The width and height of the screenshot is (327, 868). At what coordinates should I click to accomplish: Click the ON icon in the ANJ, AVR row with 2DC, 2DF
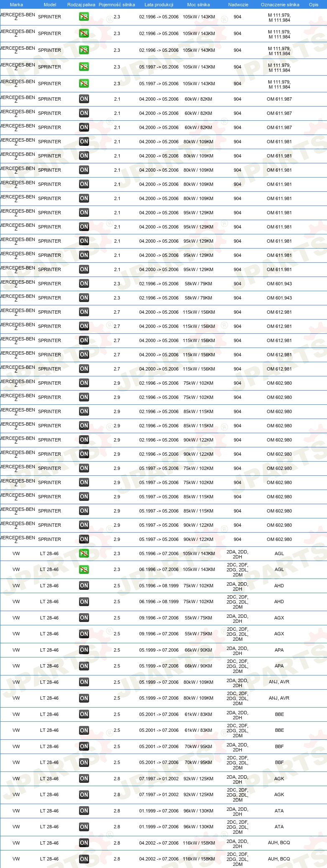point(84,698)
